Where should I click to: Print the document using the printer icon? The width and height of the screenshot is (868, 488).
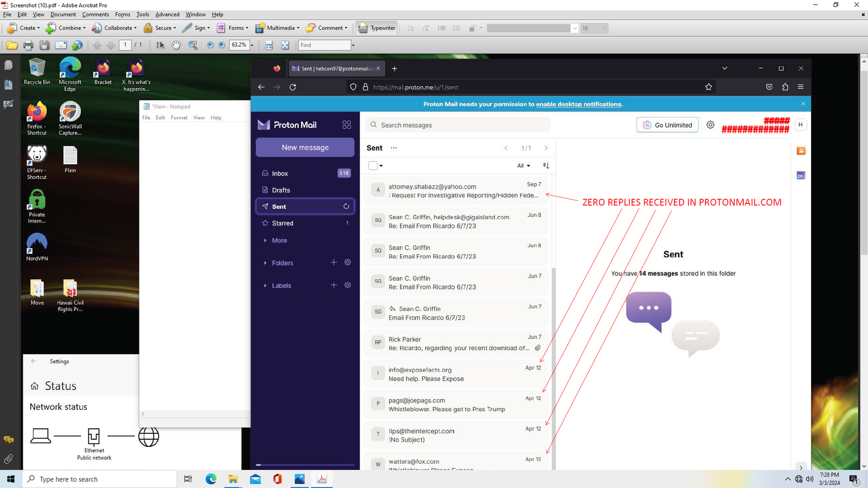pyautogui.click(x=28, y=46)
